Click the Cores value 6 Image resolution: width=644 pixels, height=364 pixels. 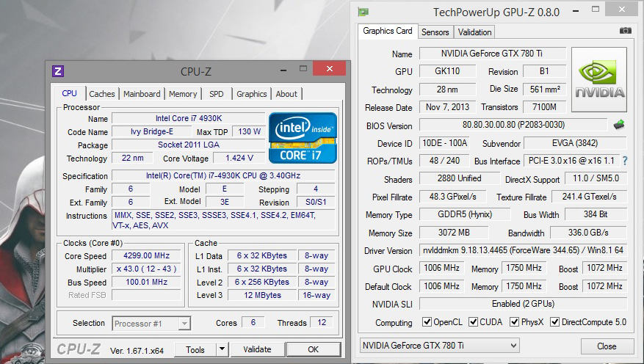tap(253, 323)
